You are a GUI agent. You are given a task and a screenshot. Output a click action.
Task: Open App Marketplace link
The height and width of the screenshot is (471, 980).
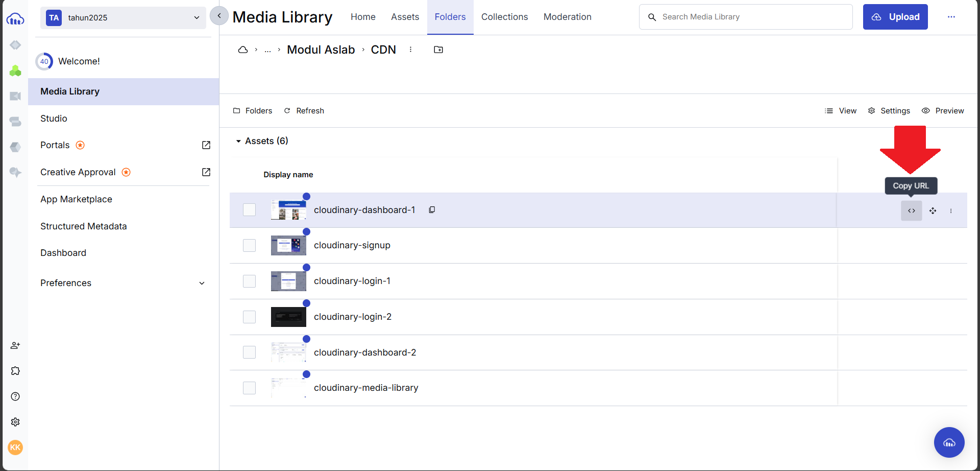point(76,199)
